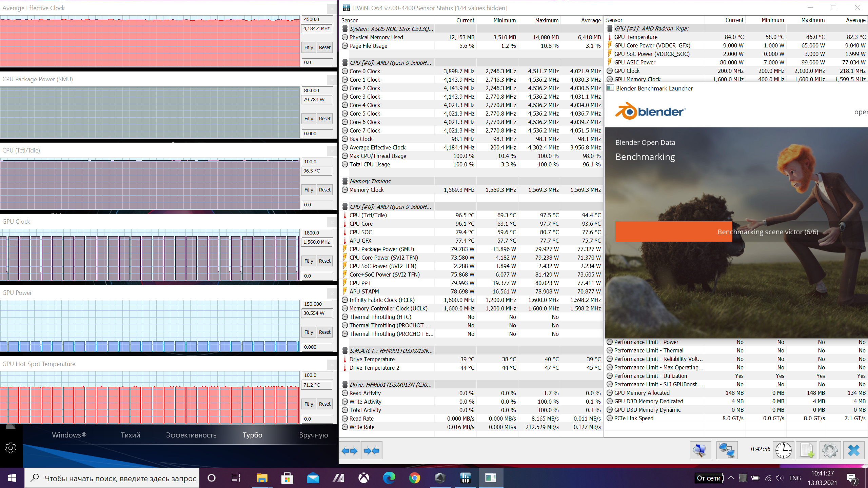Open Cortana circle icon on taskbar

[212, 478]
